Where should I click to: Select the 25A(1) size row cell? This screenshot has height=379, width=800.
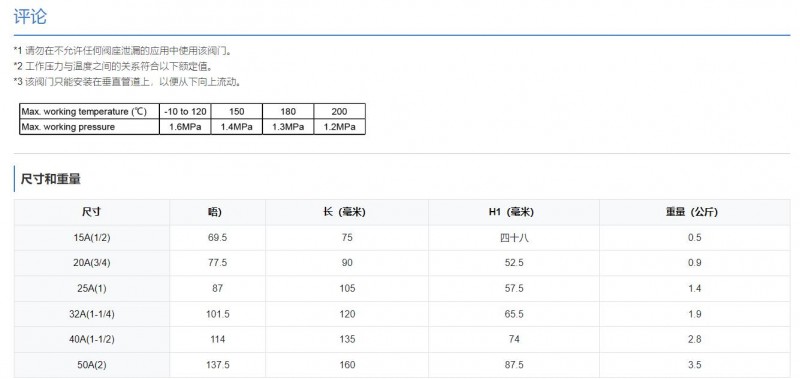click(x=92, y=289)
